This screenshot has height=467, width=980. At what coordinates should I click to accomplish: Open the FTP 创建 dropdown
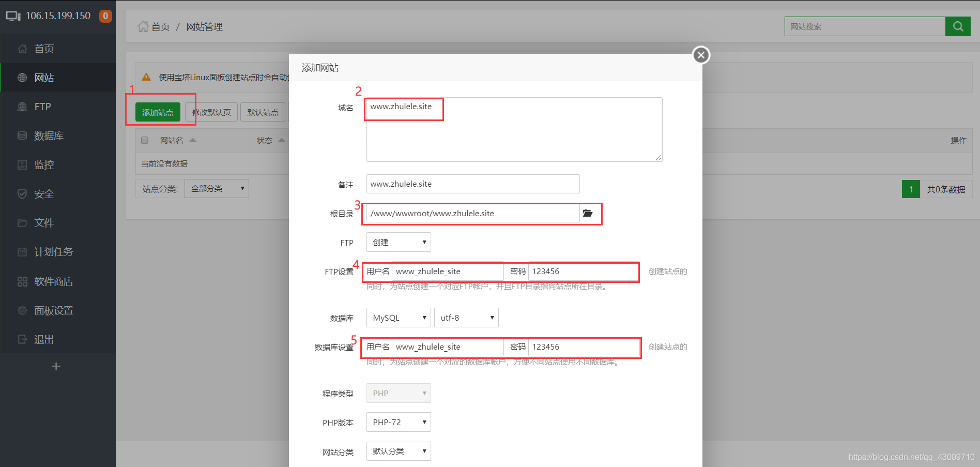click(399, 242)
